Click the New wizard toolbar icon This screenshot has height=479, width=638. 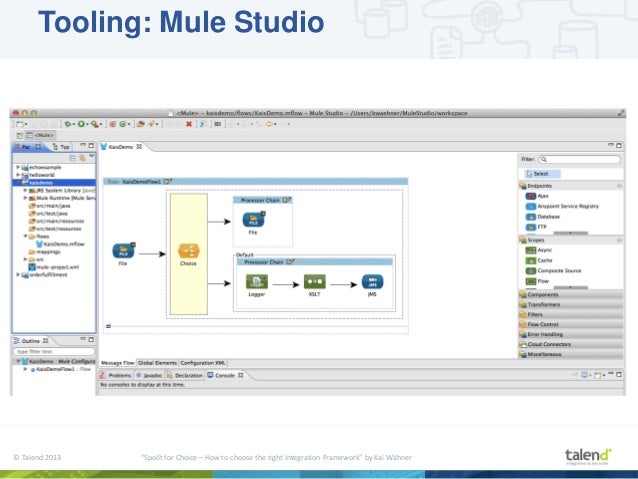pos(20,124)
